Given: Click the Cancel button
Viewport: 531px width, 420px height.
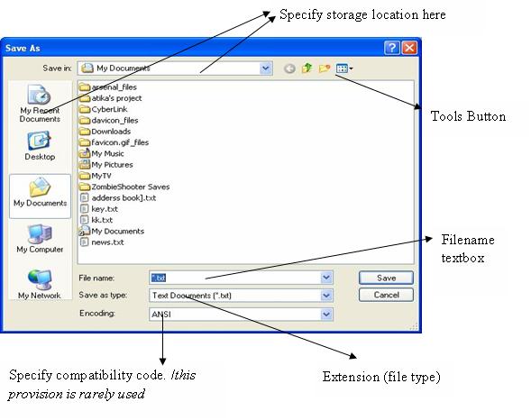Looking at the screenshot, I should [x=386, y=295].
